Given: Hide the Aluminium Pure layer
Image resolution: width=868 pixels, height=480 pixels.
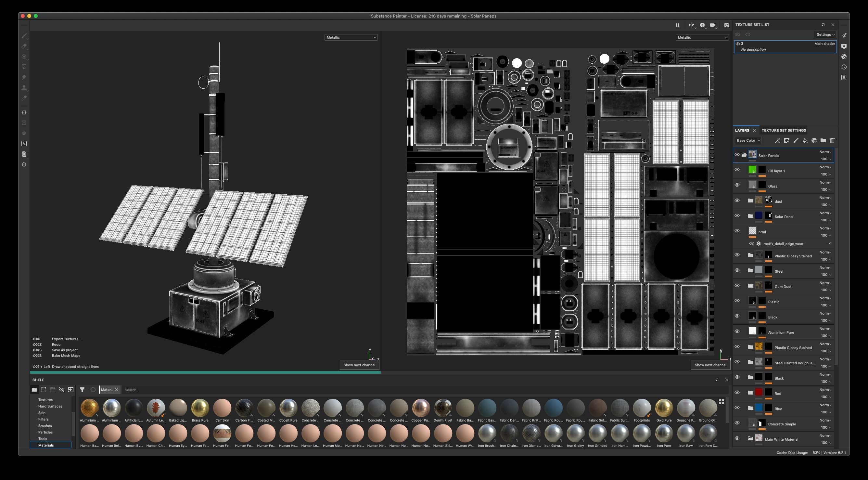Looking at the screenshot, I should 737,331.
